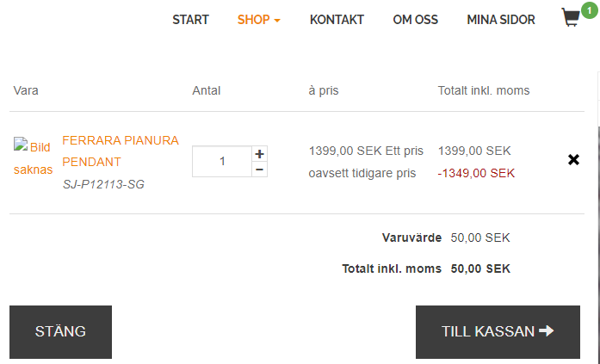The image size is (600, 364).
Task: Click the green cart item count badge
Action: point(590,10)
